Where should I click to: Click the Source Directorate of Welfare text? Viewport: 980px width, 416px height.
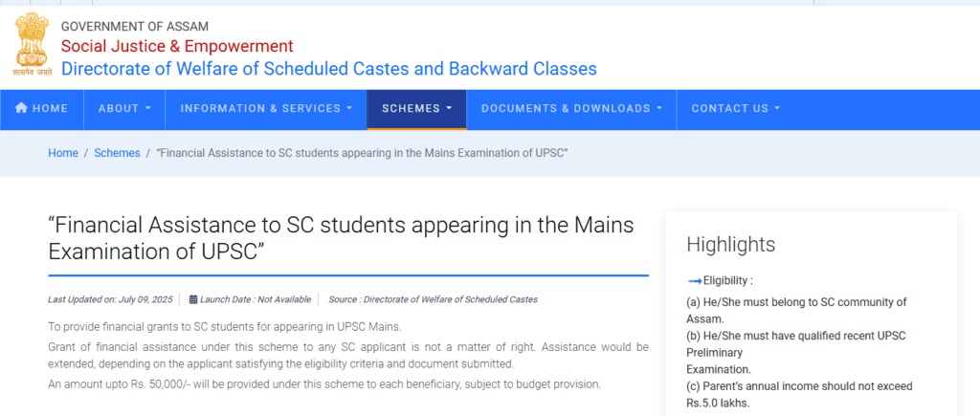(x=433, y=300)
